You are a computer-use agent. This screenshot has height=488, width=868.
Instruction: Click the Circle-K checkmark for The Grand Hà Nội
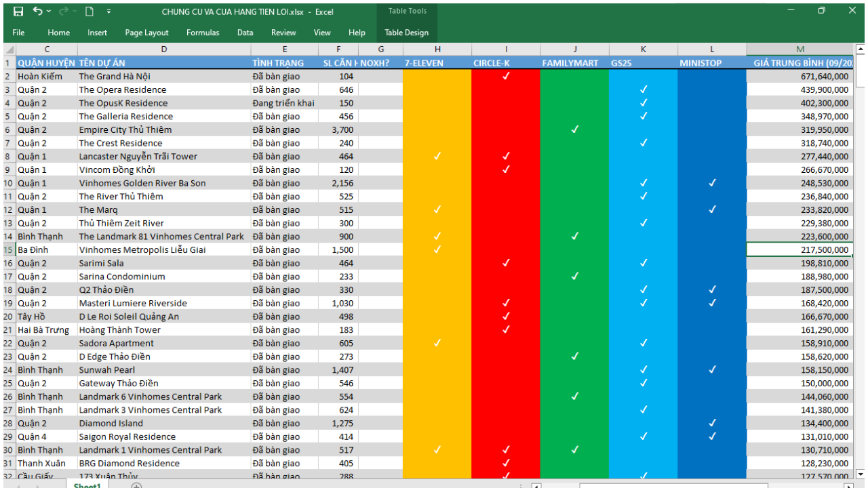506,76
